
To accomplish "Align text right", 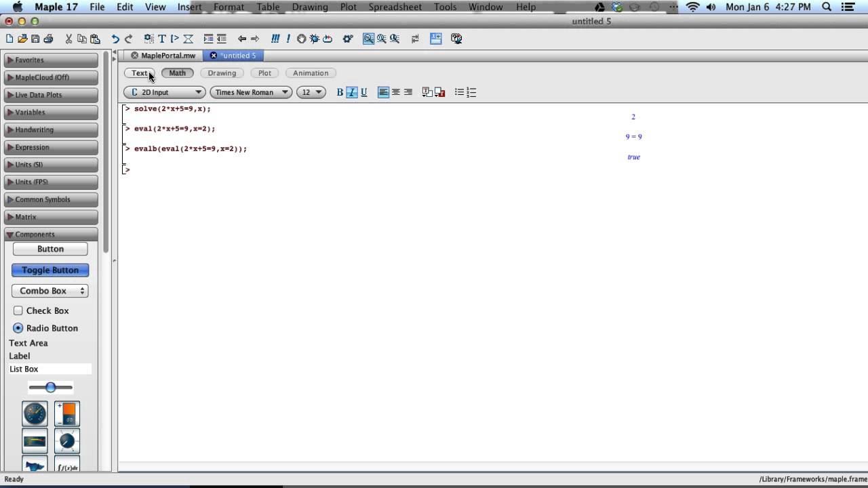I will click(x=408, y=92).
